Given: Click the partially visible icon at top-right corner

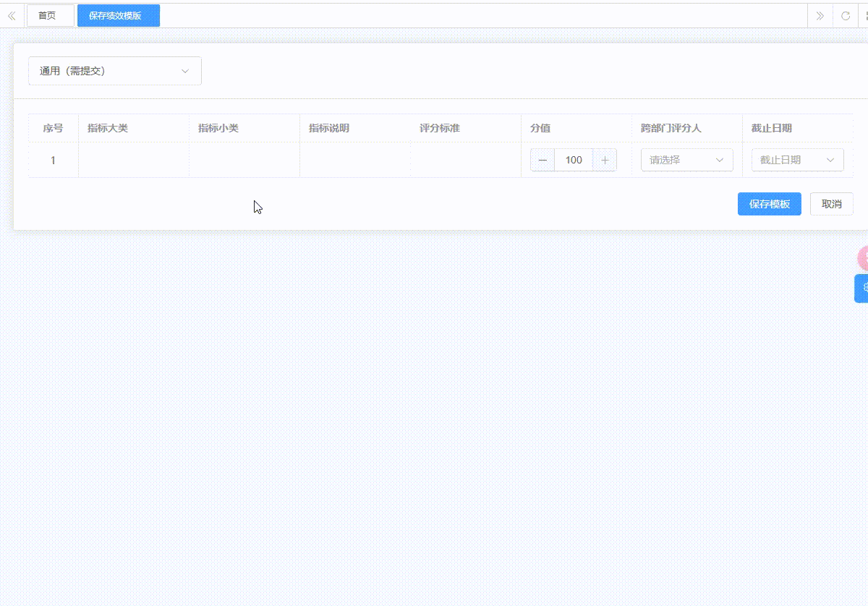Looking at the screenshot, I should point(865,15).
